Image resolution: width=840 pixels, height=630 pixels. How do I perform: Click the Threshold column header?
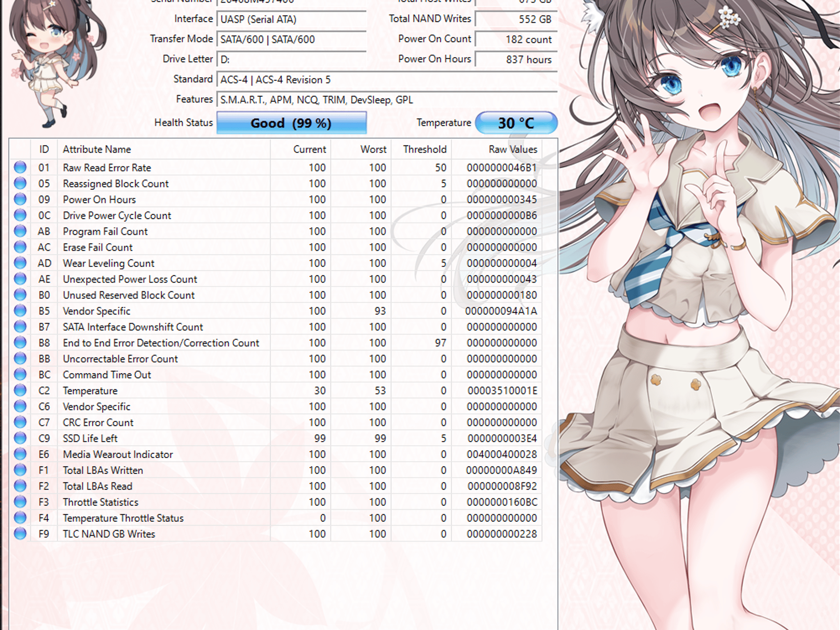pyautogui.click(x=421, y=149)
